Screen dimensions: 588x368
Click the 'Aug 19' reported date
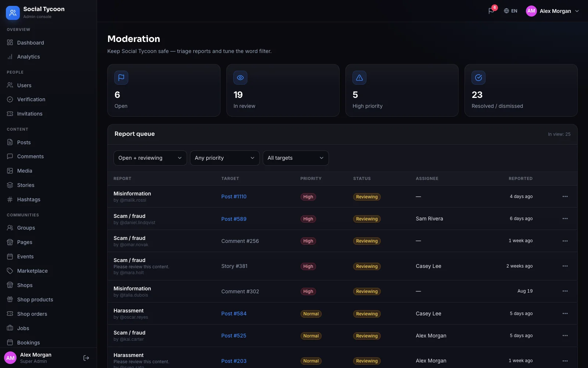525,291
